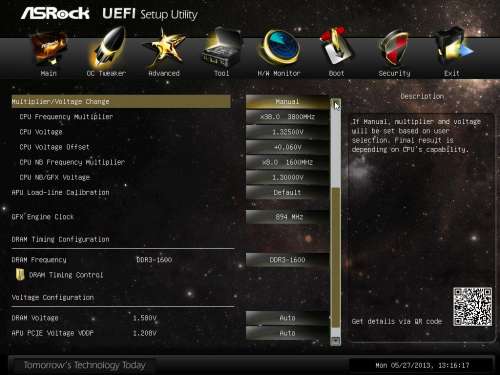Select the APU PCIE Voltage VDDP label

click(53, 333)
